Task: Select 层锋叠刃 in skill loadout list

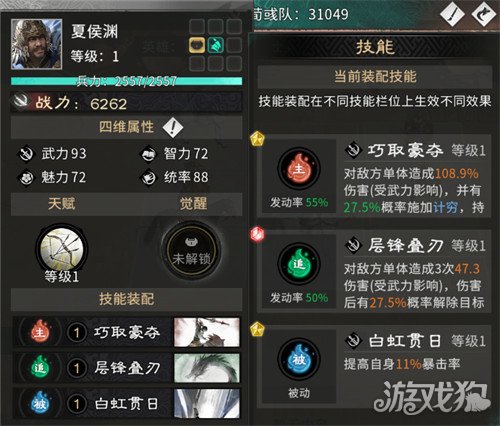Action: coord(127,368)
